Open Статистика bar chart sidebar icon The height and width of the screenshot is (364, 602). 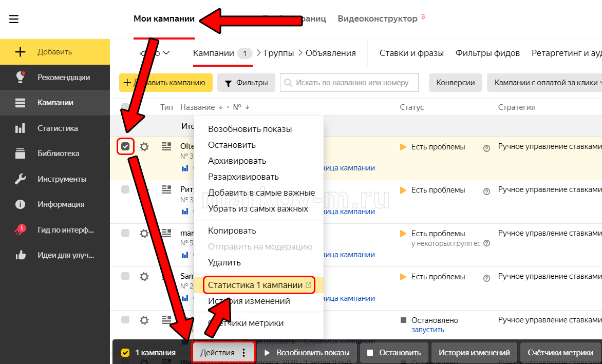coord(21,128)
